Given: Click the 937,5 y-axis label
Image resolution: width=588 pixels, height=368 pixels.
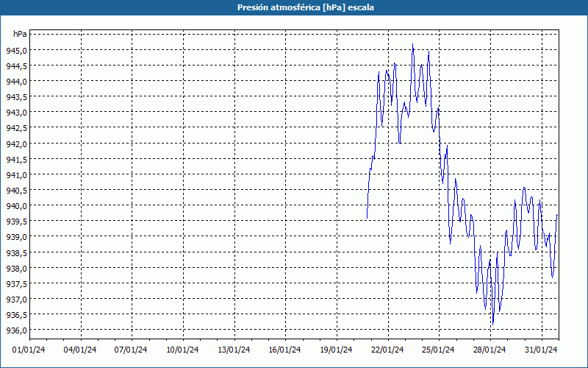Looking at the screenshot, I should [x=16, y=283].
